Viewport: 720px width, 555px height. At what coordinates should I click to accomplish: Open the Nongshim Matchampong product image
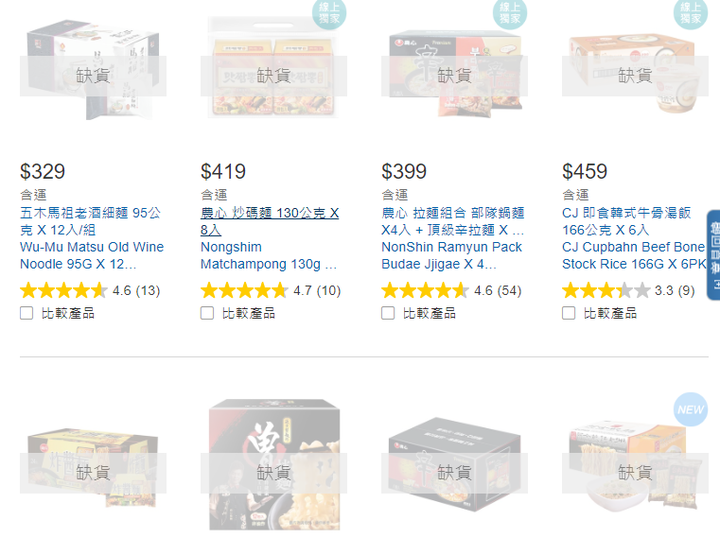coord(274,67)
